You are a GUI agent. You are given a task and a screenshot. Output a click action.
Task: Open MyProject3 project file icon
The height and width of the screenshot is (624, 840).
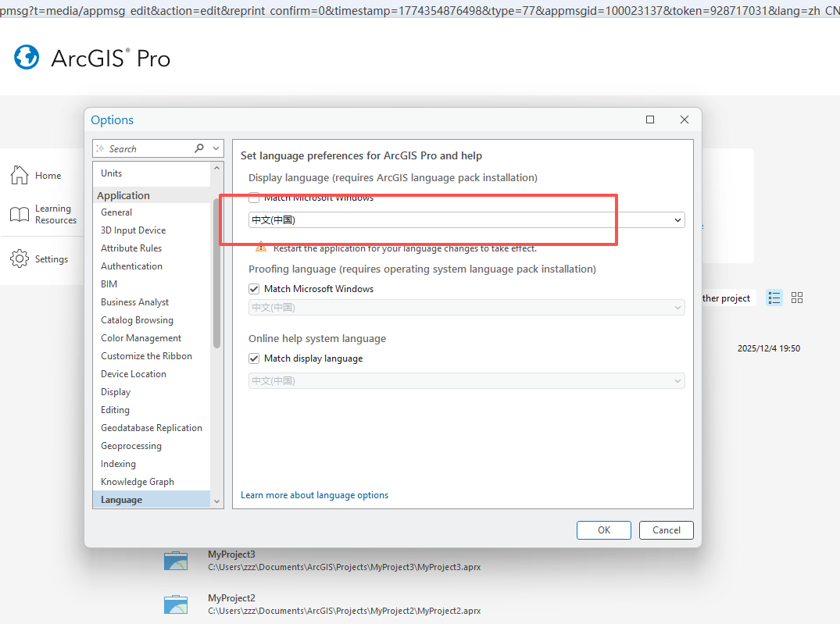point(176,561)
